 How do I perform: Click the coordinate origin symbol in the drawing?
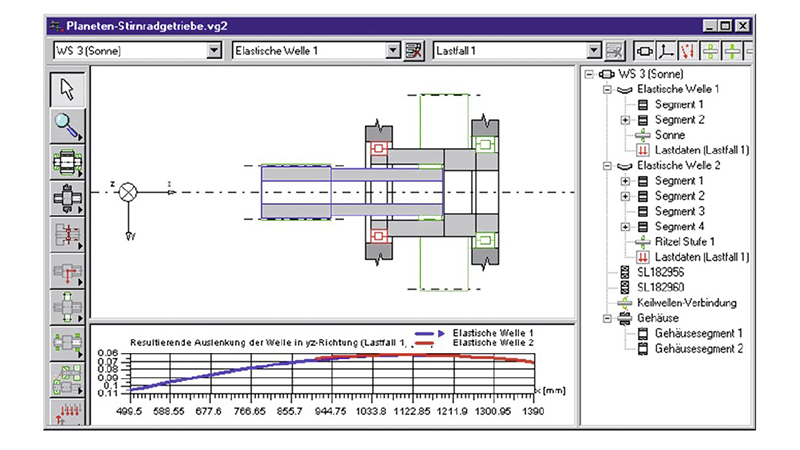128,191
